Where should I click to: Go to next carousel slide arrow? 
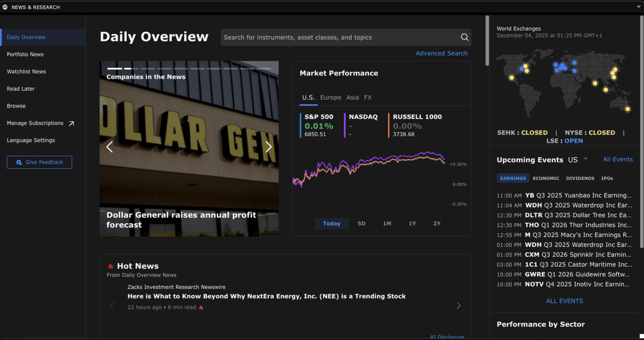pos(268,147)
